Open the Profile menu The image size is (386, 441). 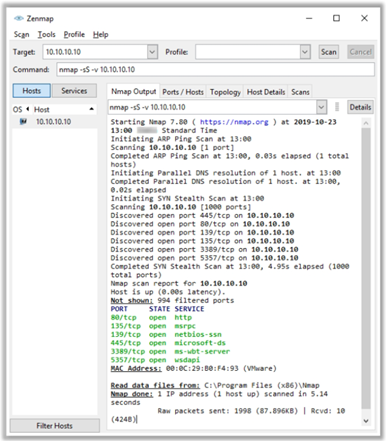click(74, 35)
